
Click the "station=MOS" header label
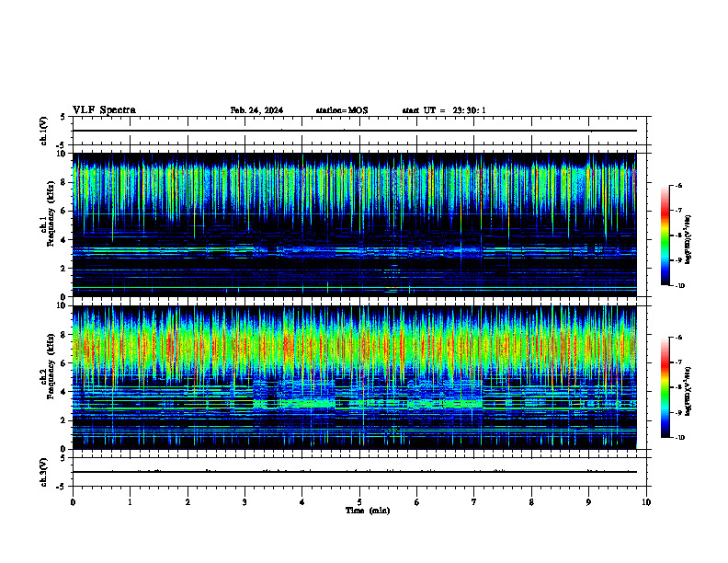pos(342,110)
